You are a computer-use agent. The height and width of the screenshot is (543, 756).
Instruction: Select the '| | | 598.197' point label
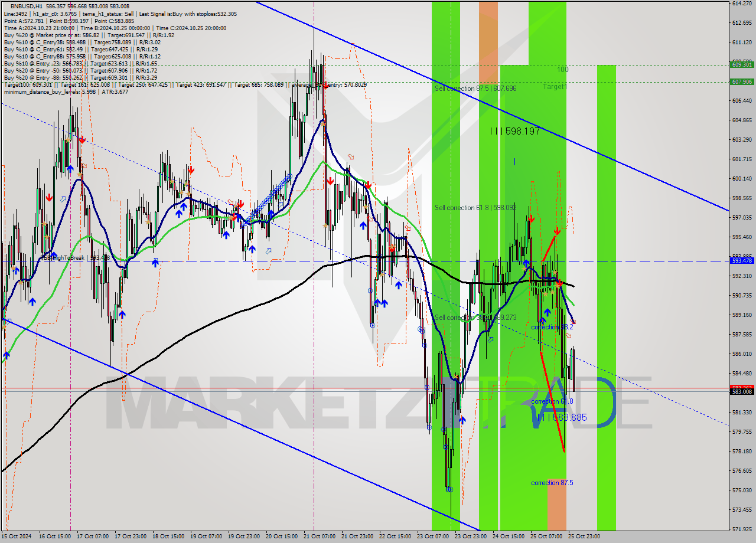[x=515, y=131]
